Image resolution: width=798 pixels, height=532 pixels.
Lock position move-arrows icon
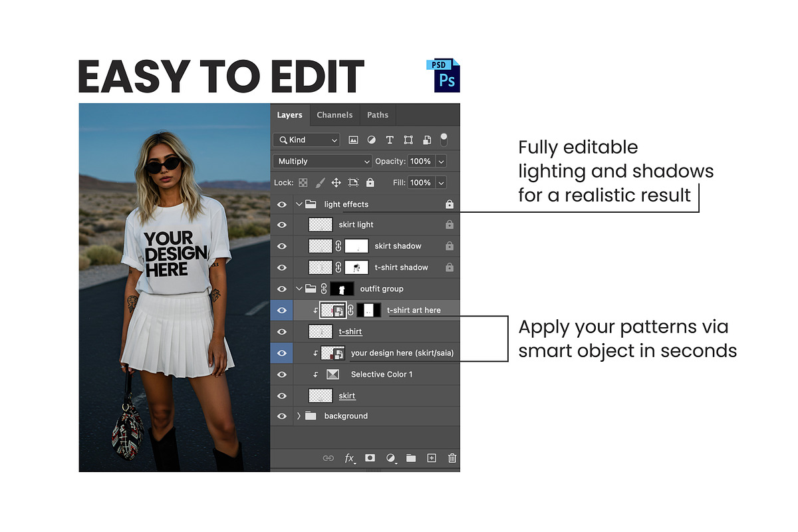[336, 182]
